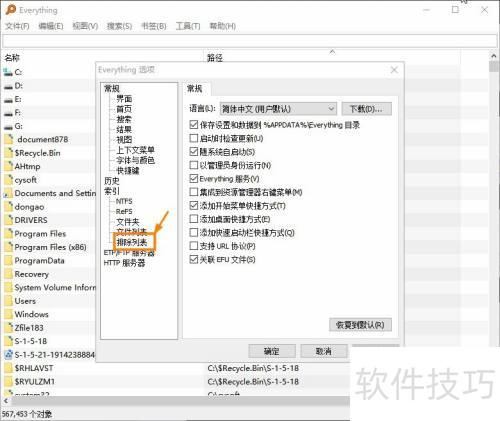
Task: Open the 视图(V) menu
Action: point(85,26)
